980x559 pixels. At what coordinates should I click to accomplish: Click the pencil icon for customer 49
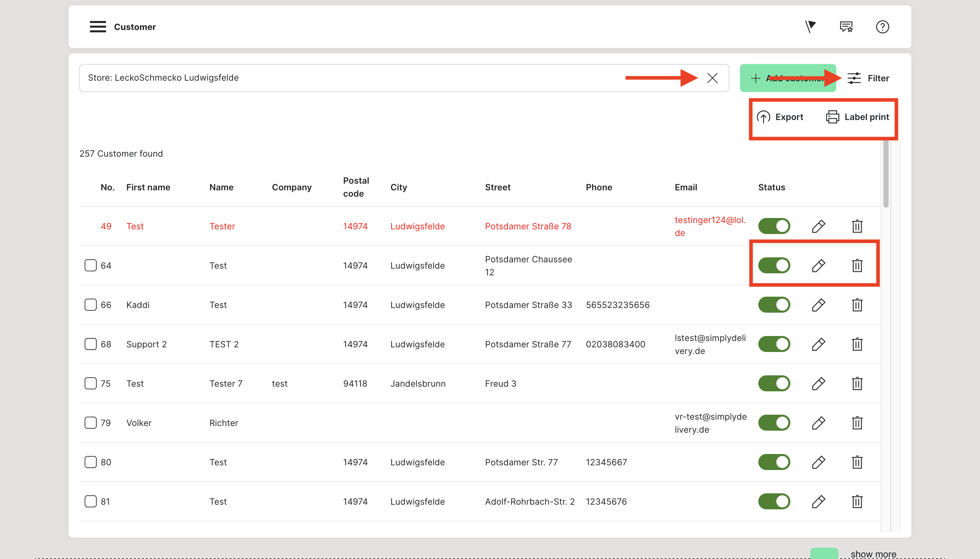coord(818,226)
